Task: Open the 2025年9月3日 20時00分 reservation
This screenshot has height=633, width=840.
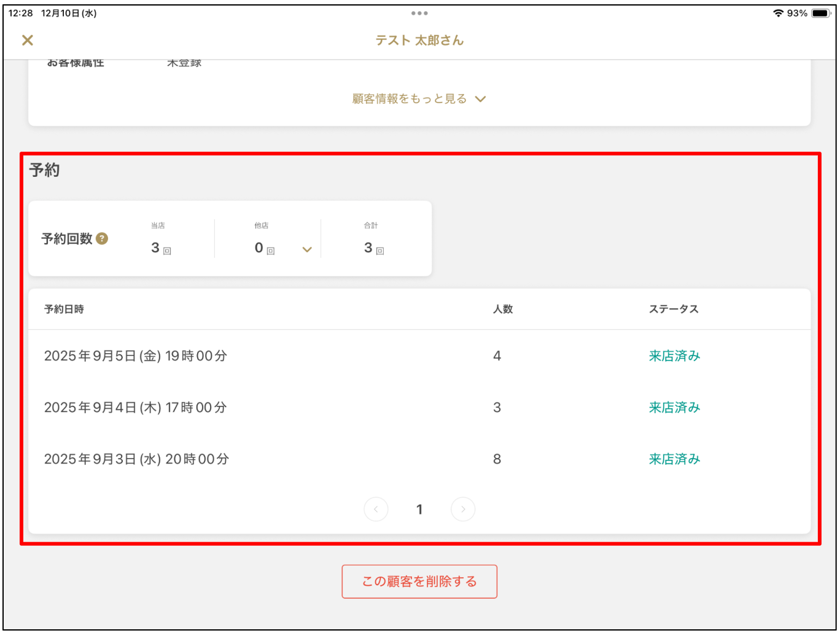Action: [136, 459]
